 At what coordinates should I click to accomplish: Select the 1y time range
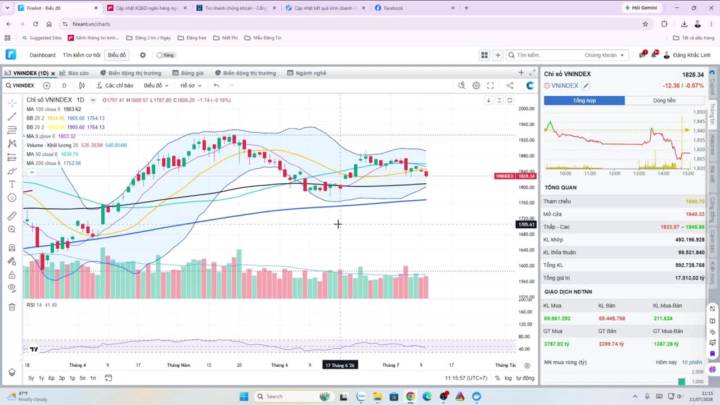click(41, 378)
